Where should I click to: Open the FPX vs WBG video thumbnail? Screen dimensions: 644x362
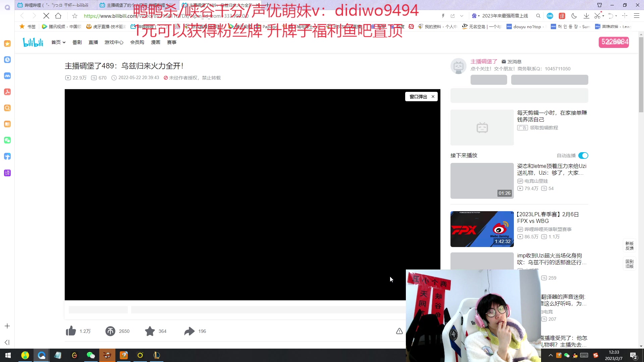pyautogui.click(x=482, y=229)
